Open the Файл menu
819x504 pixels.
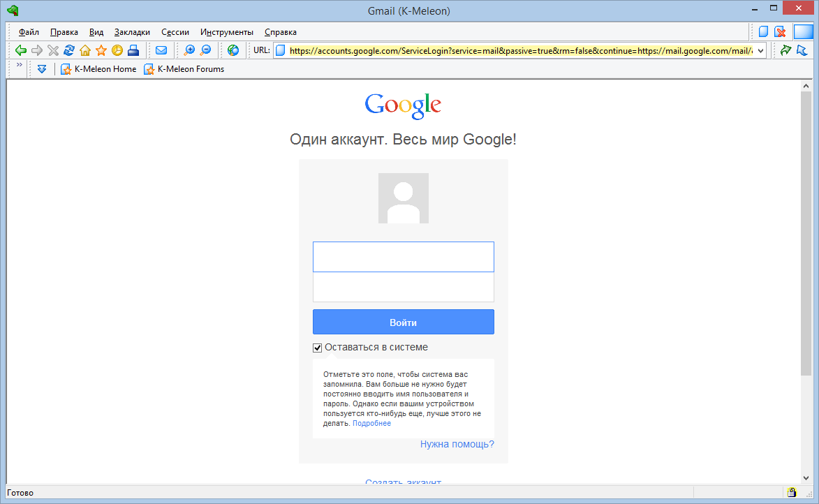click(29, 32)
